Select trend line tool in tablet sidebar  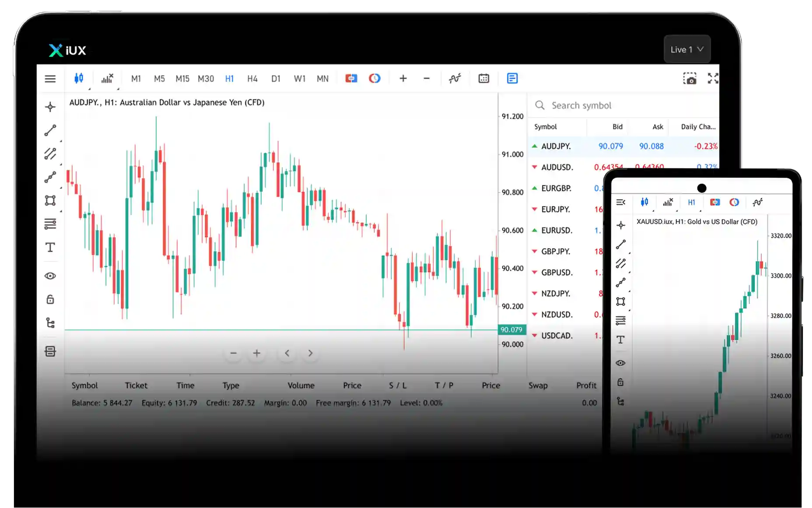coord(50,130)
